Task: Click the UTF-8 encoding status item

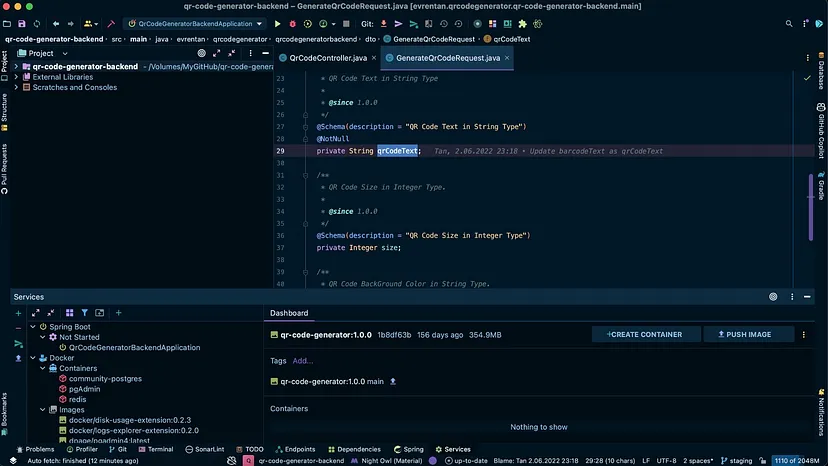Action: click(666, 461)
